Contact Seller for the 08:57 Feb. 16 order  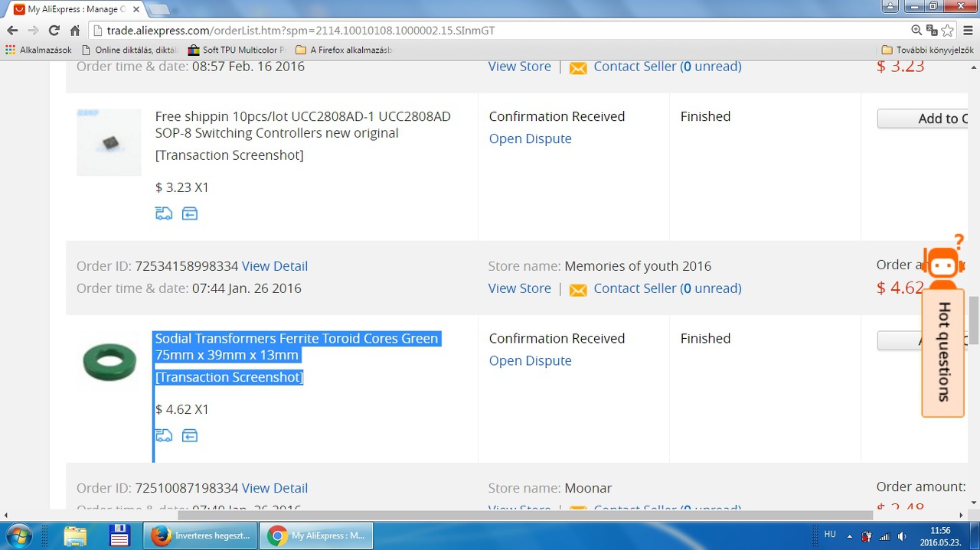668,67
